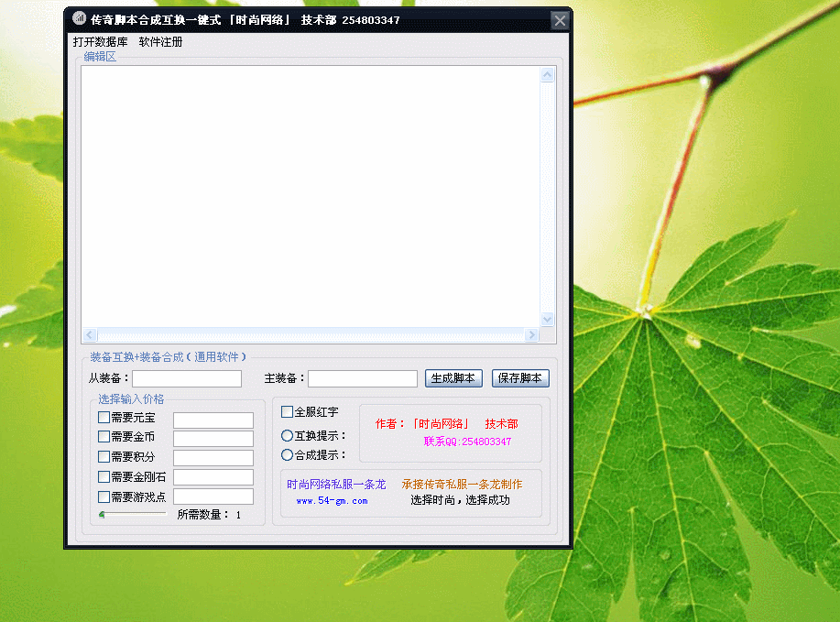Click the 保存脚本 button
This screenshot has height=622, width=840.
click(x=520, y=378)
